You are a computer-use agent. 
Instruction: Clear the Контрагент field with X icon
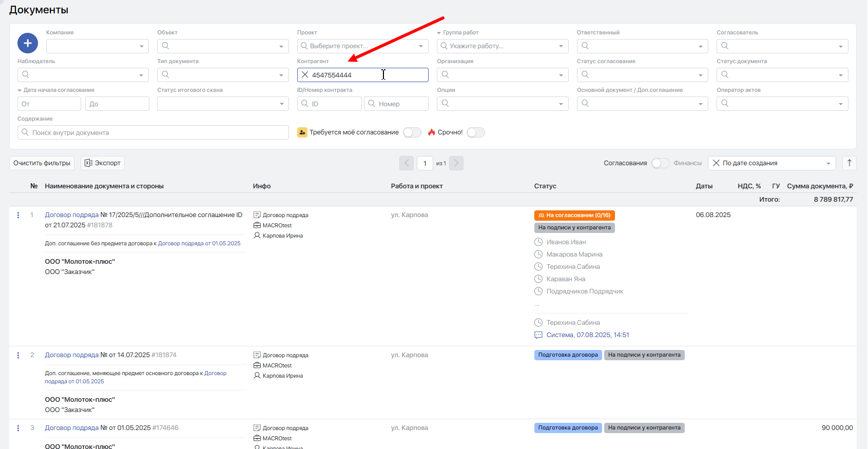(x=305, y=75)
